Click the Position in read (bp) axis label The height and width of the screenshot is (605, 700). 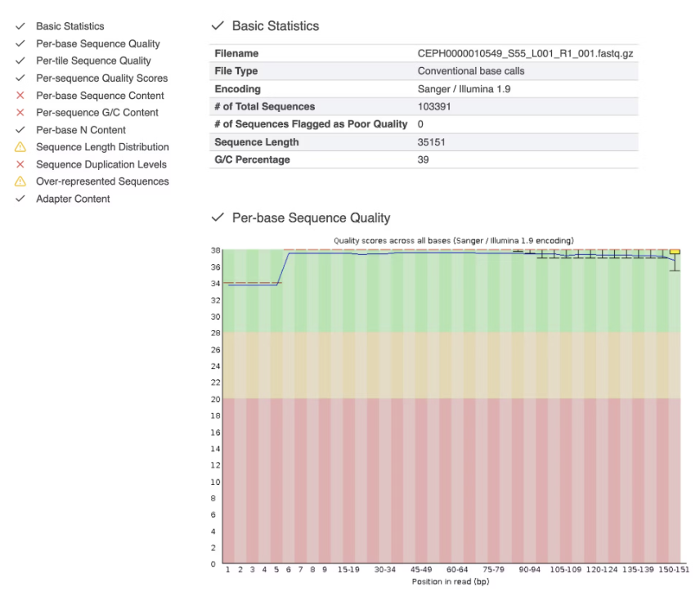point(451,581)
